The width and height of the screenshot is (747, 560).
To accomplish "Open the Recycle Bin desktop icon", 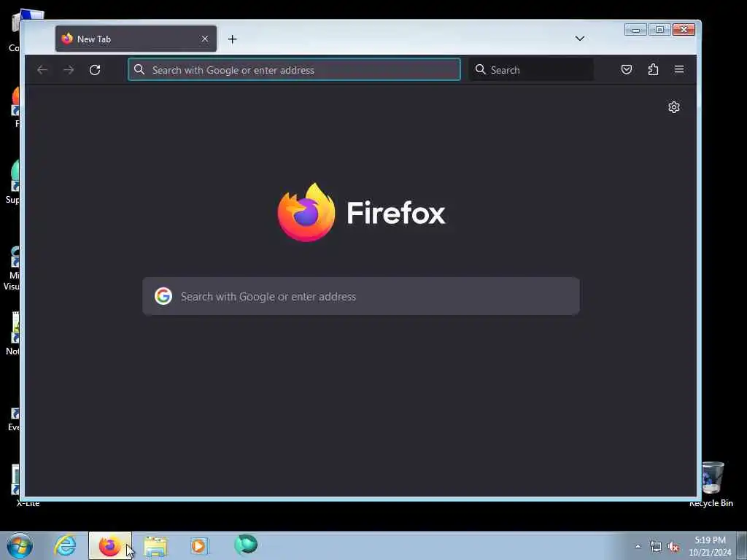I will [712, 484].
